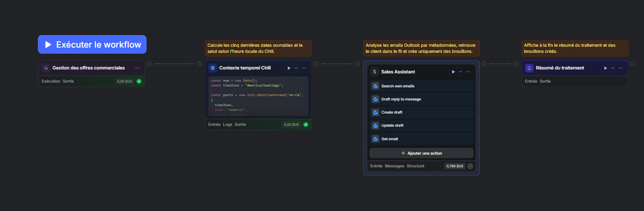Run the Contexte temporel Chili node

289,68
